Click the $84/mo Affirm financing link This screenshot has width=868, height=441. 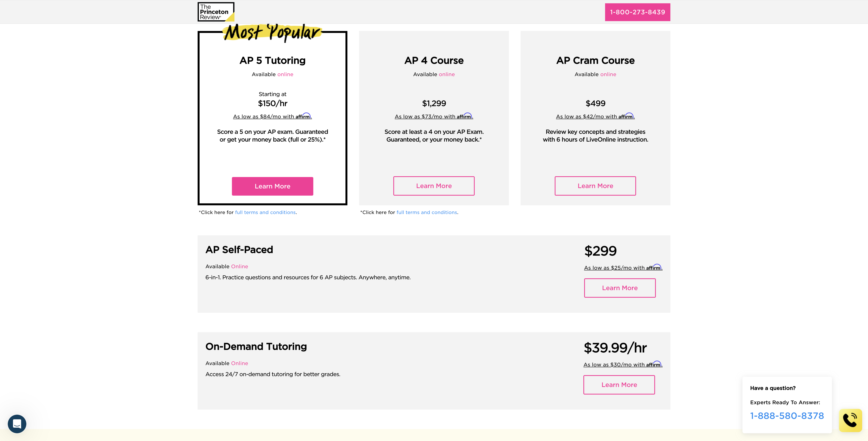tap(272, 117)
